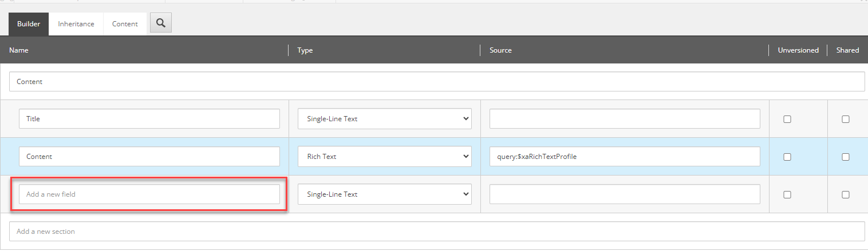Image resolution: width=868 pixels, height=251 pixels.
Task: Toggle Shared checkbox for Title field
Action: click(846, 119)
